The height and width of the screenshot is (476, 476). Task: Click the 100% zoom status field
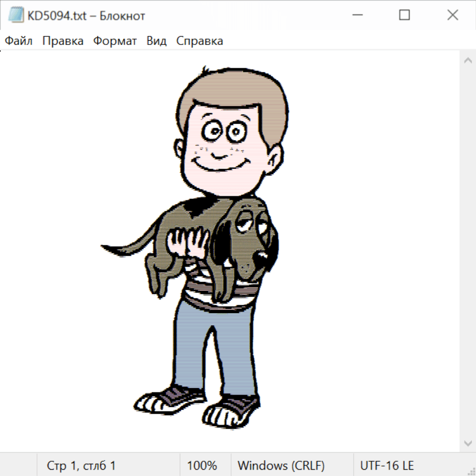click(x=202, y=465)
